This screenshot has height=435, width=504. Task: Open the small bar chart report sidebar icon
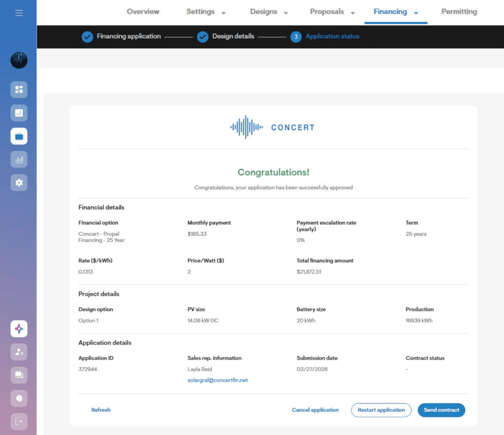[19, 113]
